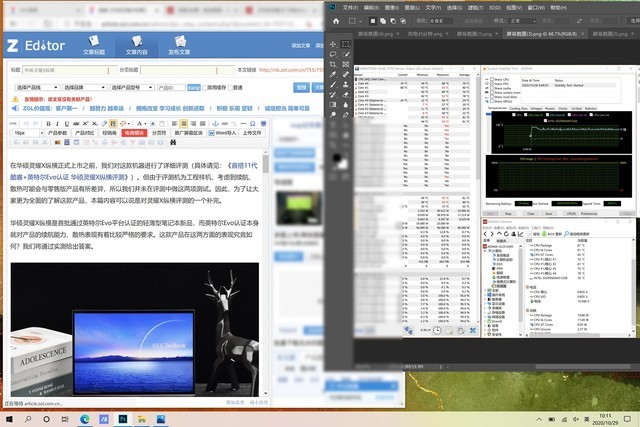
Task: Open the Photoshop 样式 style dropdown
Action: pos(522,21)
